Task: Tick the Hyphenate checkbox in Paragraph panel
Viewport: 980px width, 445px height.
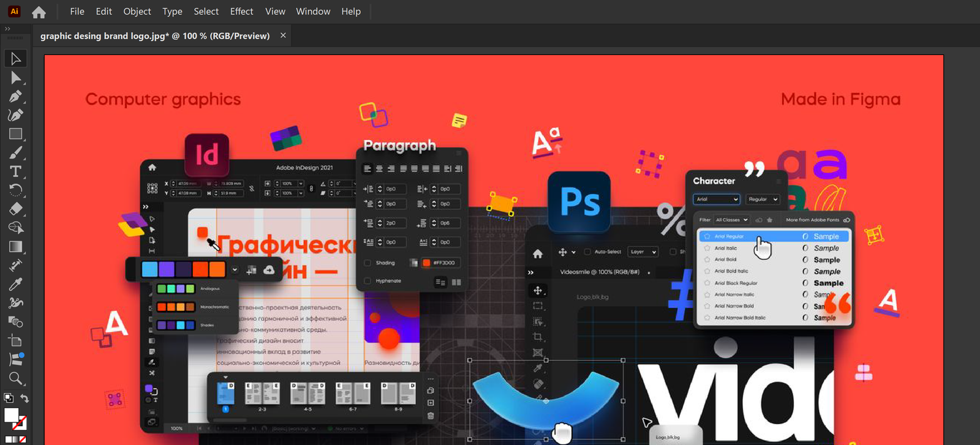Action: coord(367,281)
